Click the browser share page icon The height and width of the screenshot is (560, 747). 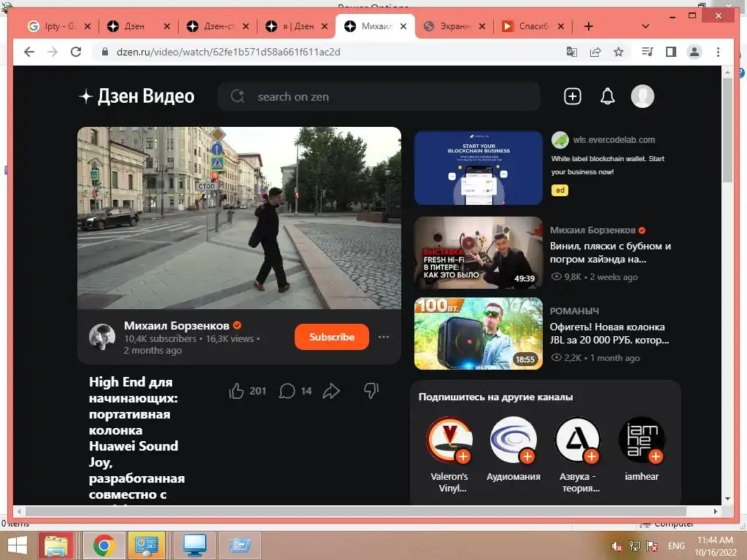click(595, 52)
